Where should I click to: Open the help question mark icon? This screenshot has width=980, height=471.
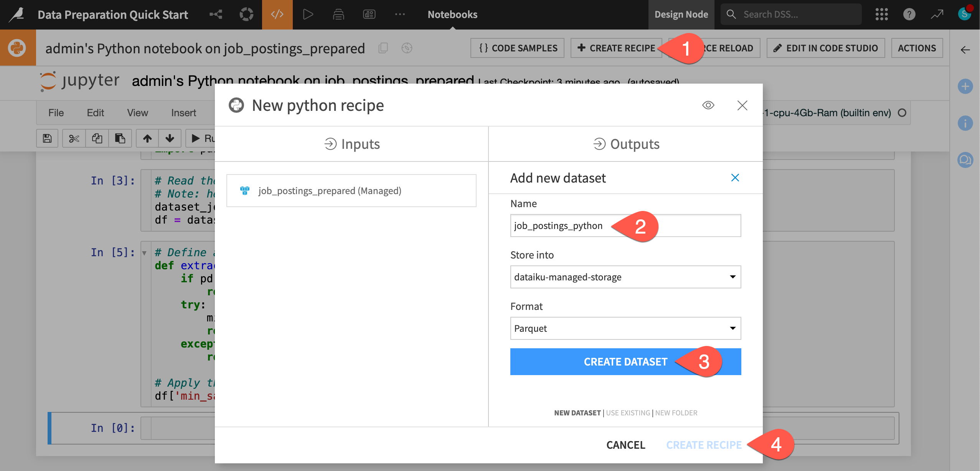coord(909,15)
